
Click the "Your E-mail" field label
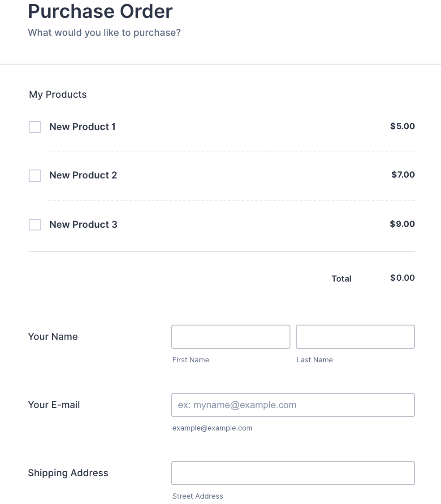click(x=54, y=405)
